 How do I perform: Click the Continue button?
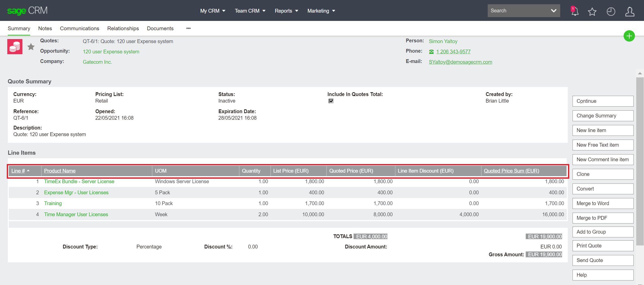603,101
